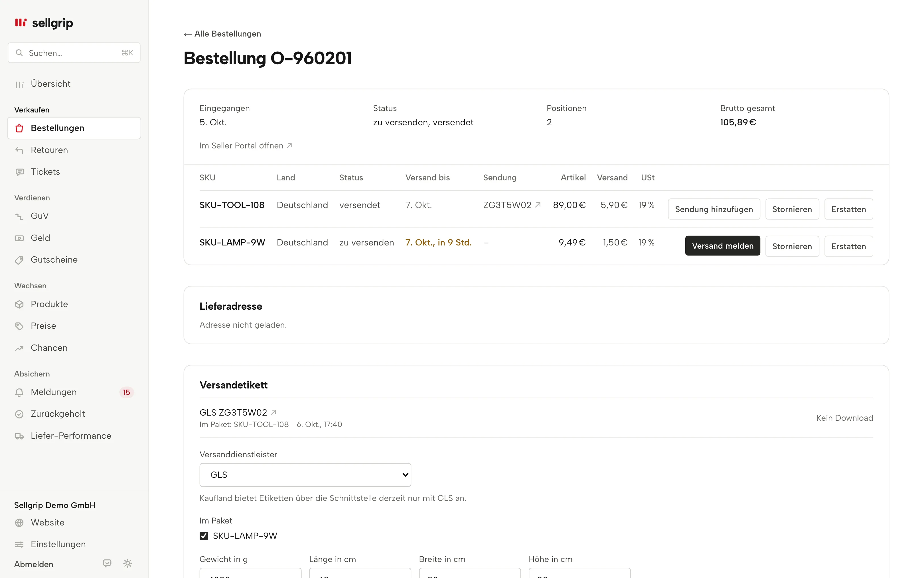The image size is (924, 578).
Task: Open the Versanddienstleister GLS dropdown
Action: pyautogui.click(x=305, y=475)
